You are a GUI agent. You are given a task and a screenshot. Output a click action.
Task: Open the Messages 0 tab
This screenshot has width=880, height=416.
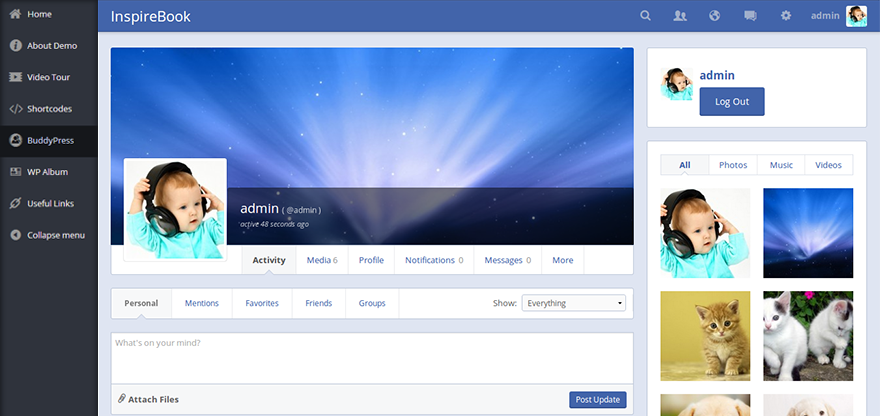tap(508, 260)
